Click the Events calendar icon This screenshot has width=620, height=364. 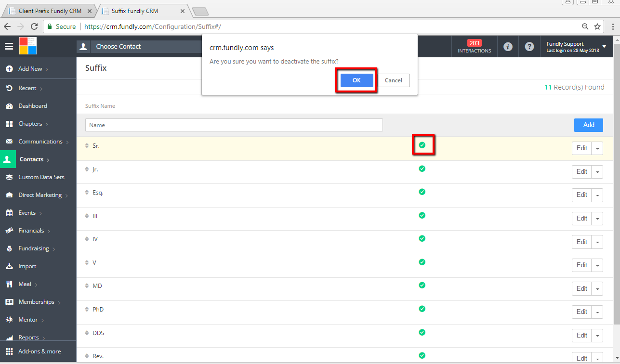click(9, 213)
